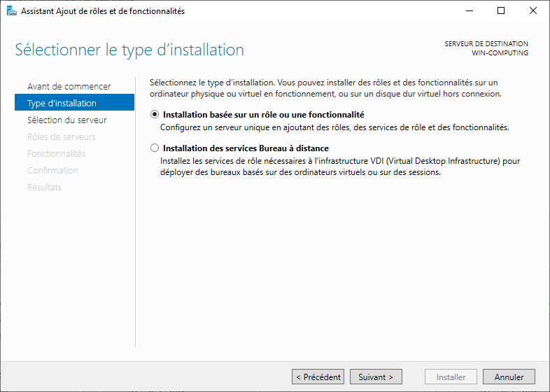This screenshot has height=392, width=550.
Task: Click the WIN-COMPUTING destination server name
Action: pyautogui.click(x=500, y=54)
